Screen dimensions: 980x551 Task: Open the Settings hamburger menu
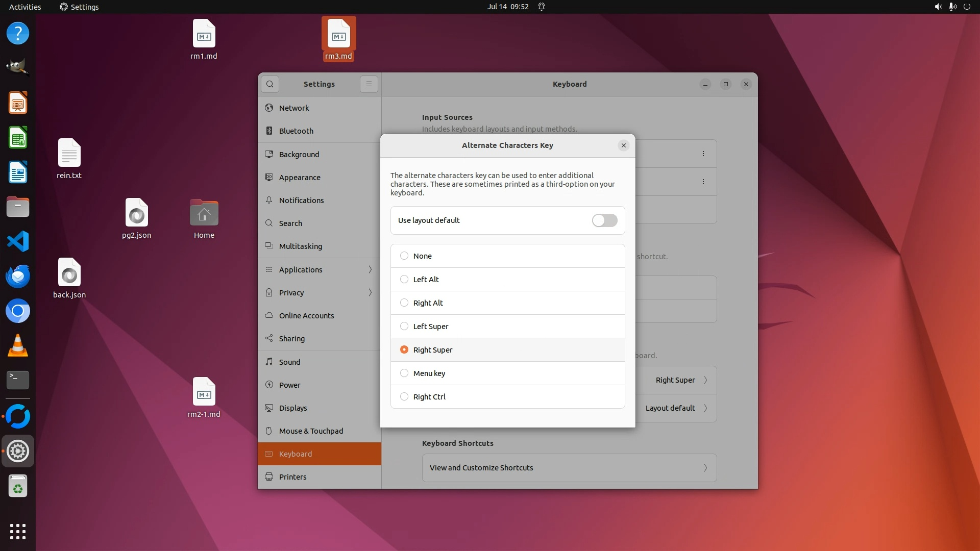point(369,84)
